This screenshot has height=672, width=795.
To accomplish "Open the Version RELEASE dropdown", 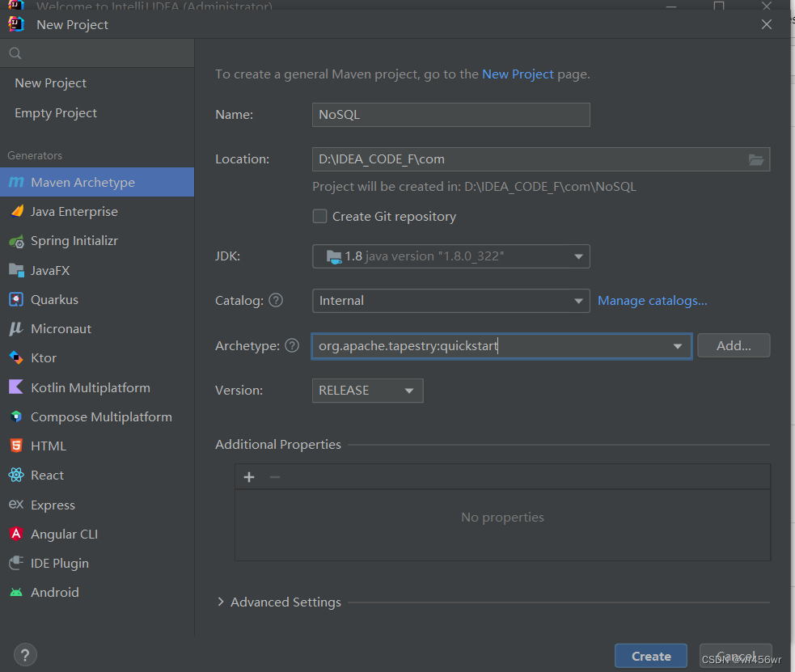I will pos(368,391).
